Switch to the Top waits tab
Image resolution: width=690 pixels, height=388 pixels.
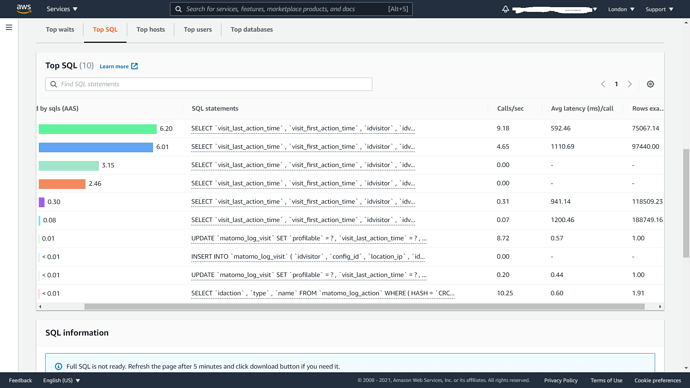point(60,29)
